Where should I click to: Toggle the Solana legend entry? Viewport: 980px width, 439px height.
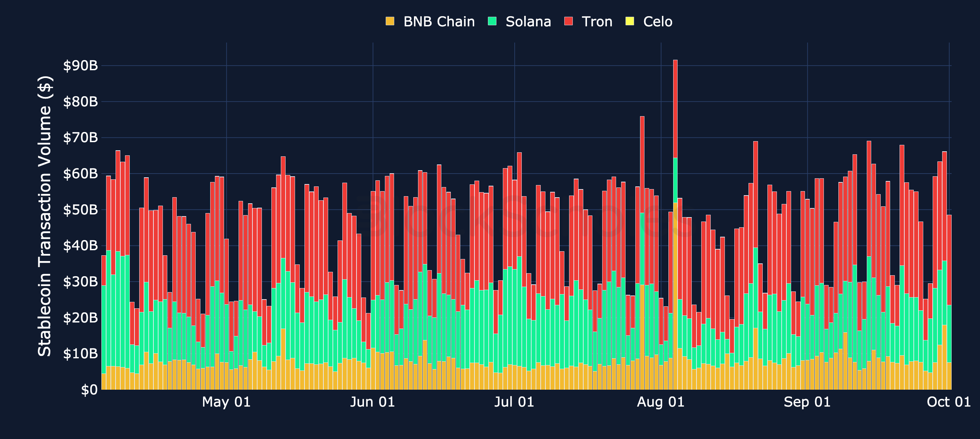[x=519, y=22]
